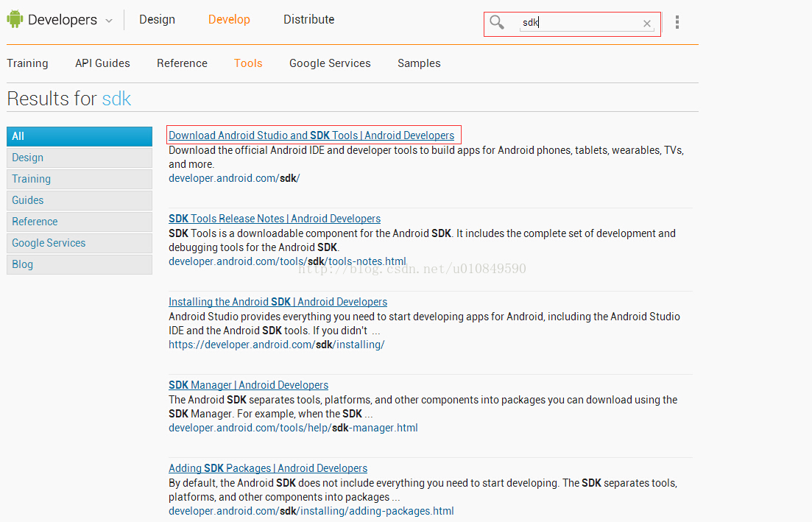Go to the Training section

click(x=27, y=63)
